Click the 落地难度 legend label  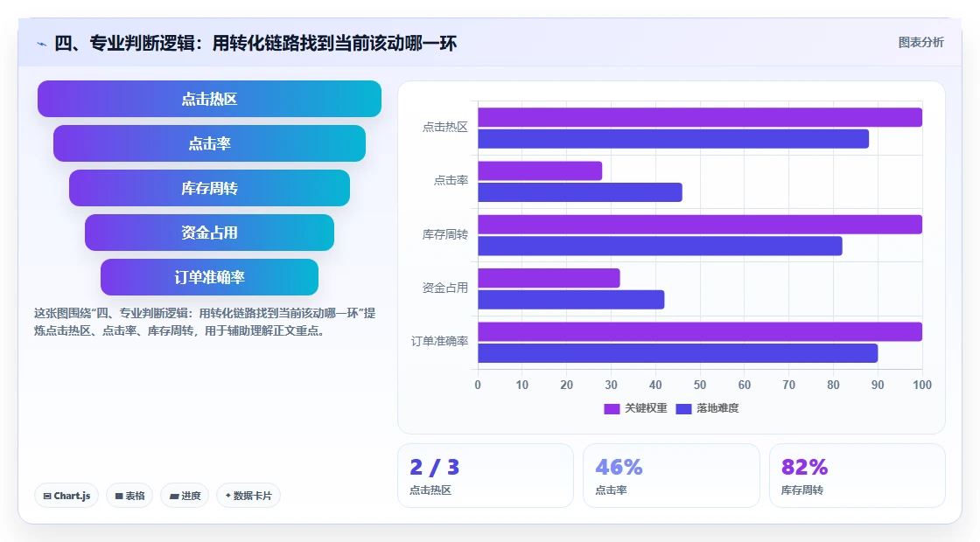pyautogui.click(x=717, y=408)
